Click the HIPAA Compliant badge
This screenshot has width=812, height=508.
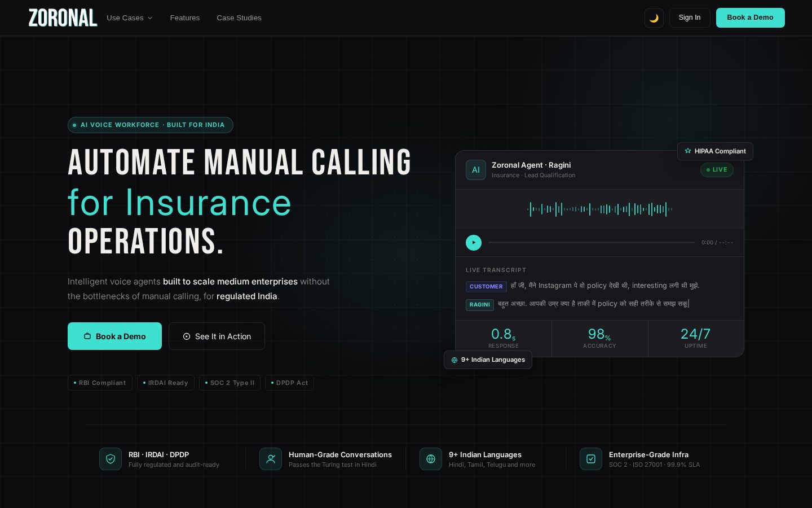click(715, 151)
